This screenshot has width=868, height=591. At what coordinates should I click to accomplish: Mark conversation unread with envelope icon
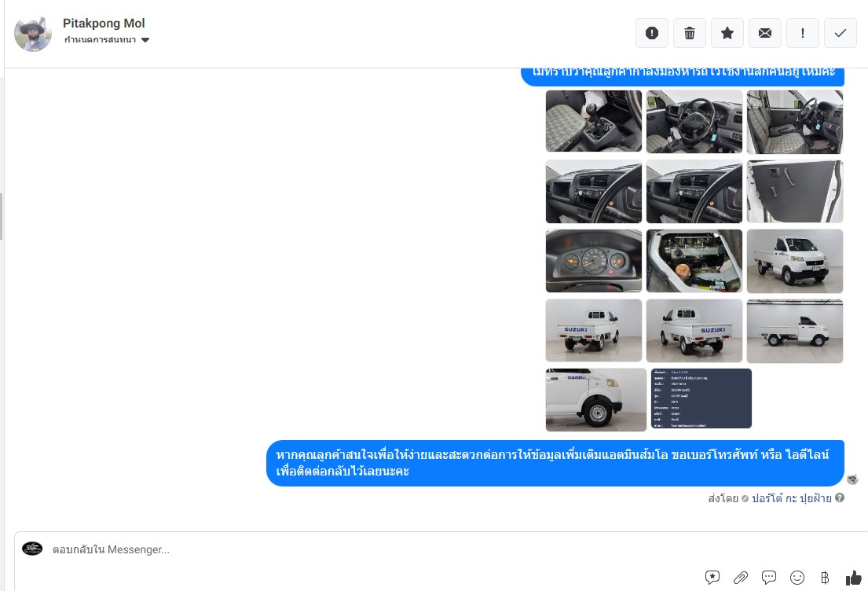coord(764,33)
